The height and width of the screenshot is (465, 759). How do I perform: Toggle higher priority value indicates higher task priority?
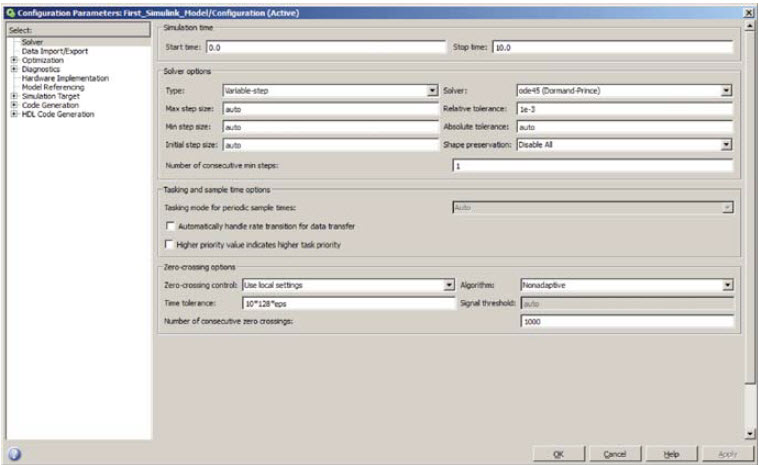(169, 244)
